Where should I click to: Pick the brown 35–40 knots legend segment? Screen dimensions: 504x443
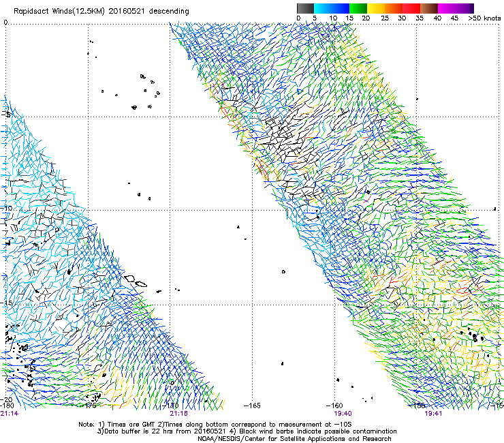coord(429,8)
